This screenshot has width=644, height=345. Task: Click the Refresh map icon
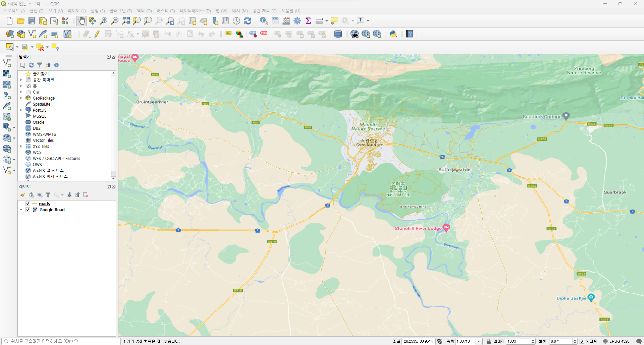pos(248,21)
